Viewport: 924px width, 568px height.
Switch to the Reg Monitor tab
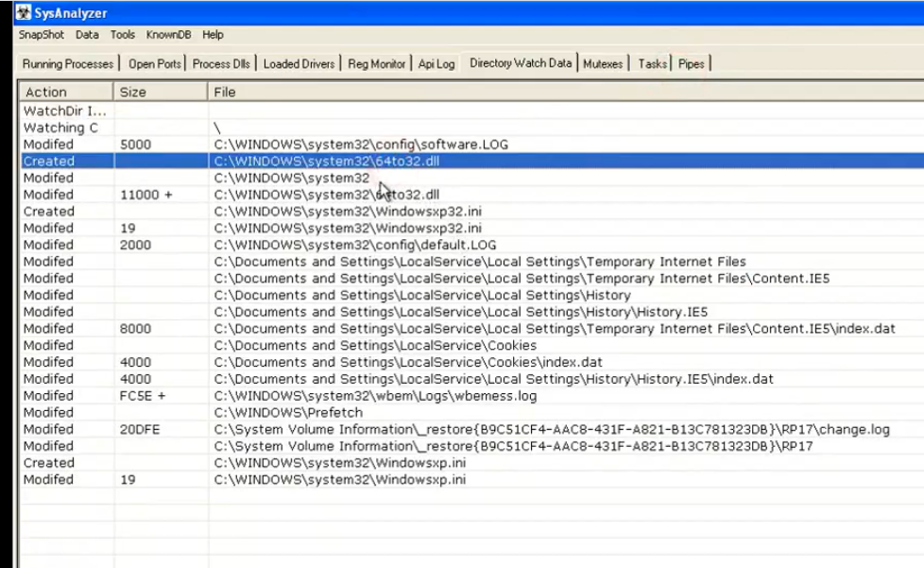pyautogui.click(x=377, y=63)
